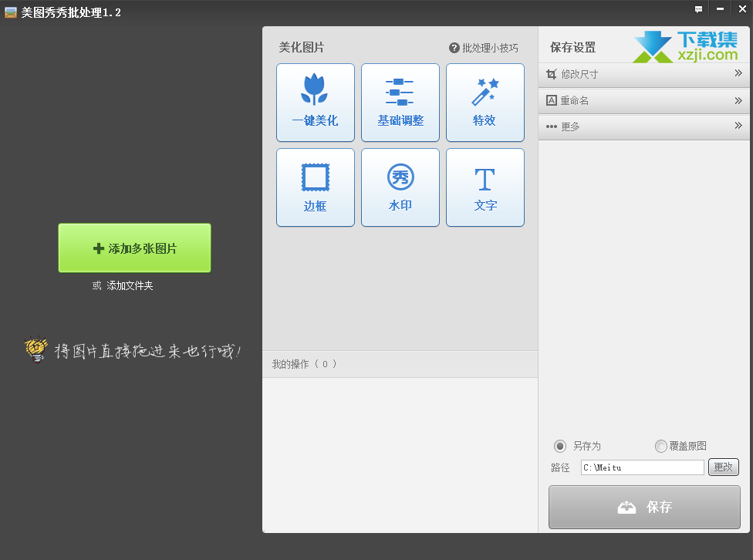Click the 添加多张图片 button

(134, 248)
